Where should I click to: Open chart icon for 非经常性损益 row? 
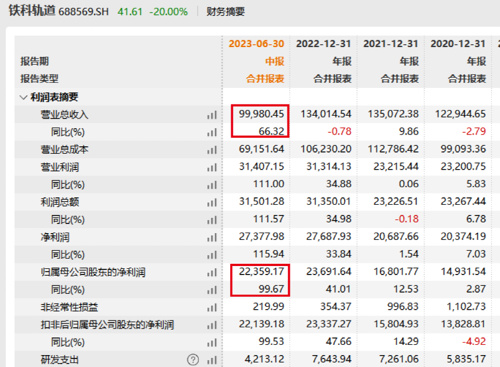pos(212,308)
